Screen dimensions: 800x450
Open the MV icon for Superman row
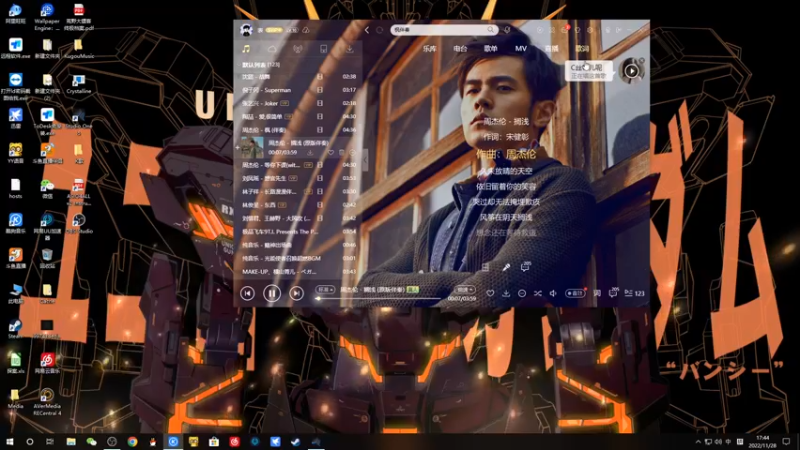[320, 90]
